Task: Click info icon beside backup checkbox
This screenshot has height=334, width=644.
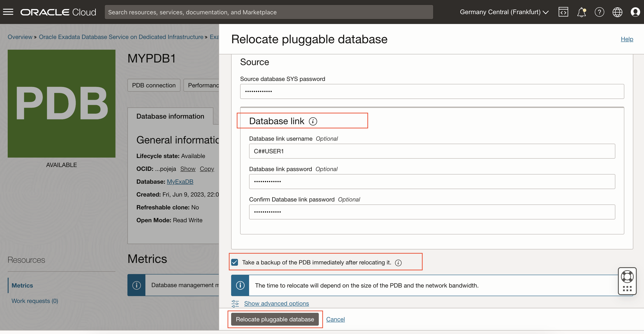Action: point(398,263)
